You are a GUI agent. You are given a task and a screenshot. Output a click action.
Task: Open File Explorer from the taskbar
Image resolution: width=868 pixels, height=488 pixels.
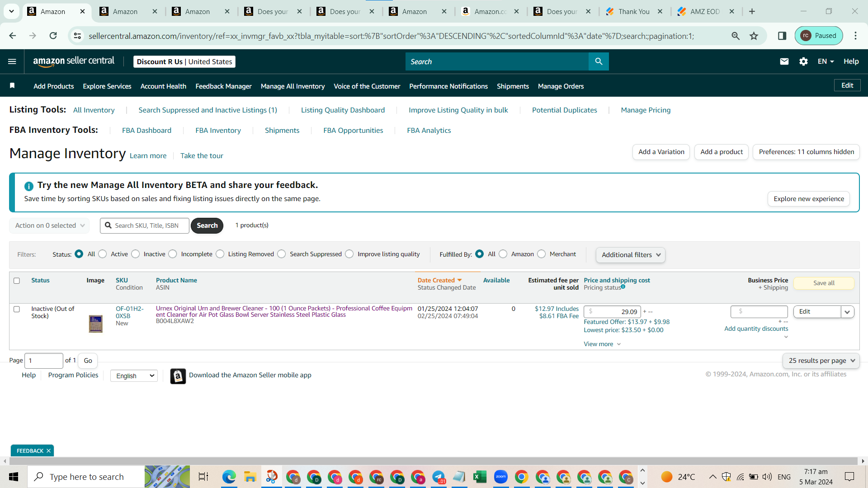tap(250, 477)
